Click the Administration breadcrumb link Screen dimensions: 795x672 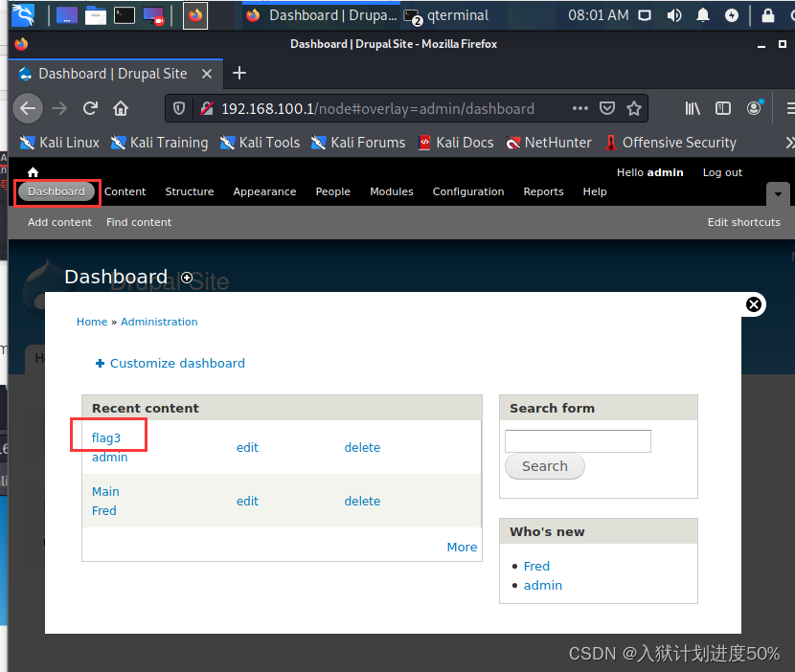159,322
